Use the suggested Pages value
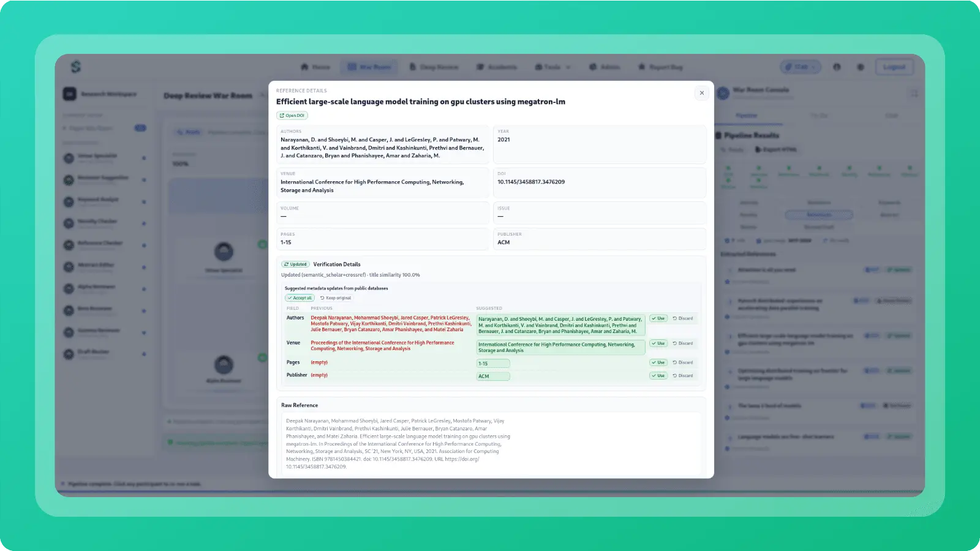 point(658,362)
